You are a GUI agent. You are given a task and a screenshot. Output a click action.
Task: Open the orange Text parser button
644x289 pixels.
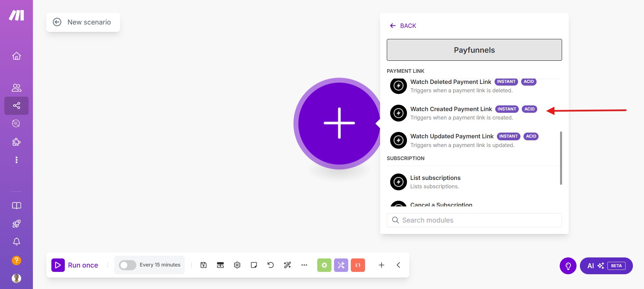pyautogui.click(x=358, y=265)
